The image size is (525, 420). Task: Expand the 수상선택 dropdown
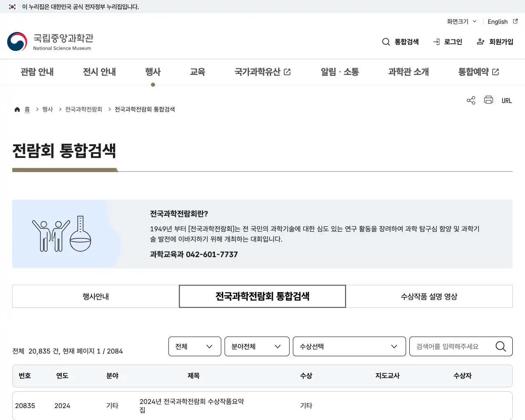[x=349, y=346]
